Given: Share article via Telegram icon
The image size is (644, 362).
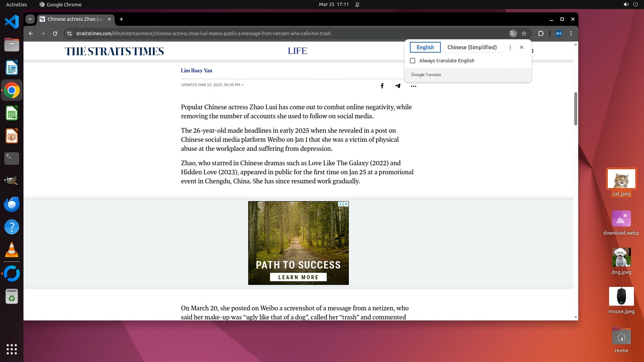Looking at the screenshot, I should point(397,86).
